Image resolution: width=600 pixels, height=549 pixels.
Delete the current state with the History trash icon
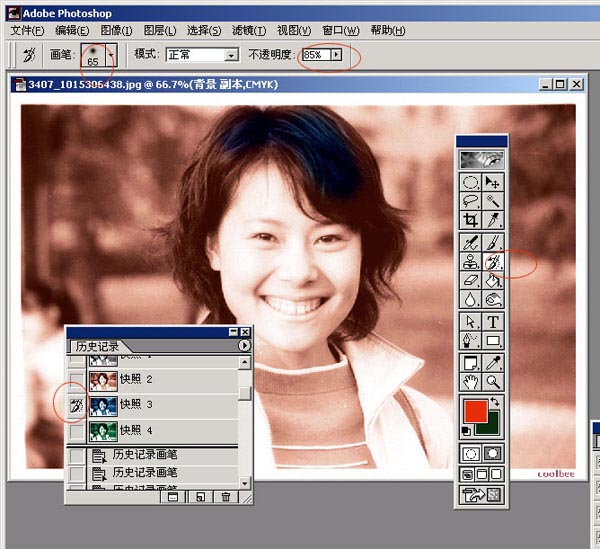226,496
